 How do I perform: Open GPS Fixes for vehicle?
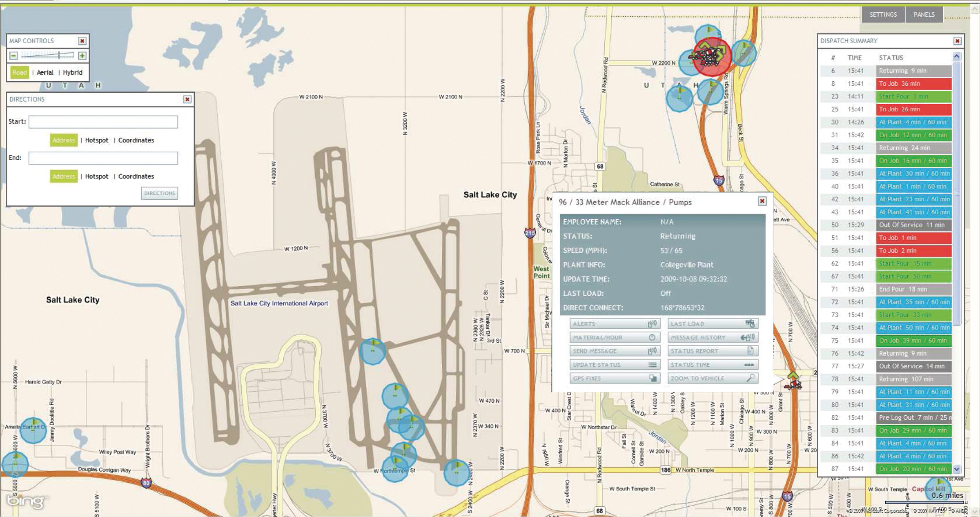[x=615, y=379]
